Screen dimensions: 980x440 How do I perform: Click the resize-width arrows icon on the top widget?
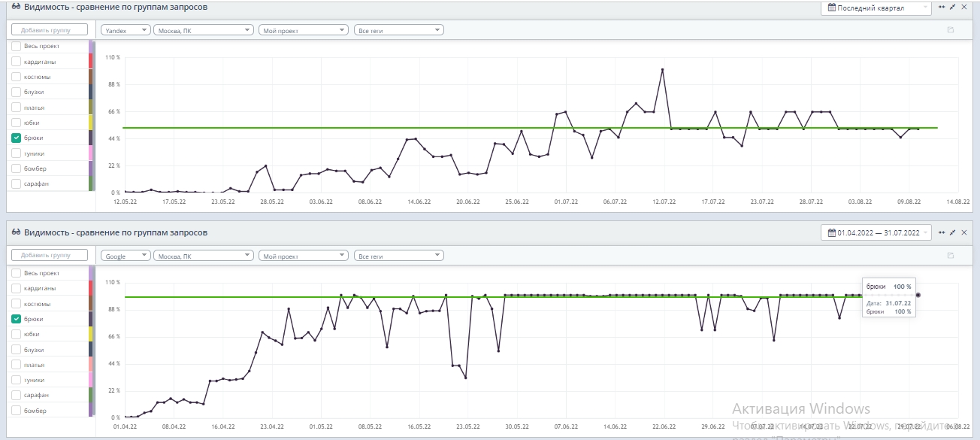tap(942, 7)
